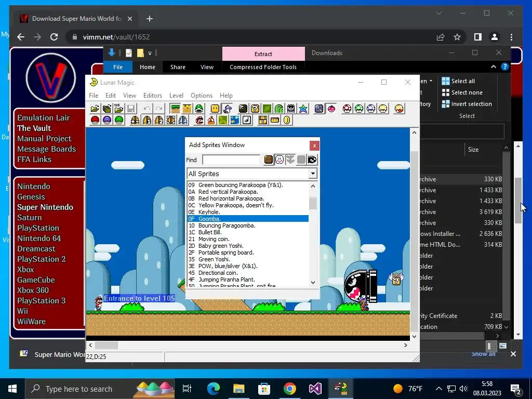The width and height of the screenshot is (532, 399).
Task: Open the All Sprites dropdown list
Action: (312, 174)
